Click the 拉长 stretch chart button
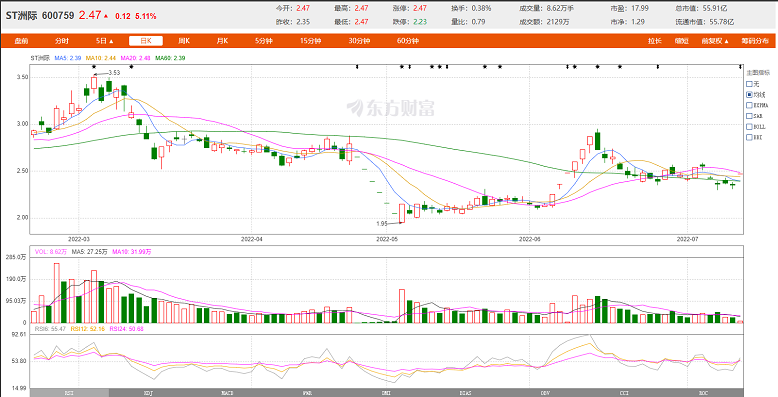Image resolution: width=778 pixels, height=397 pixels. (x=655, y=41)
